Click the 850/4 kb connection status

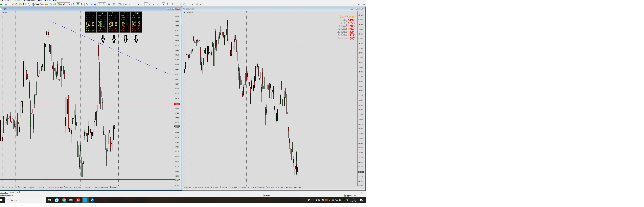click(x=350, y=195)
